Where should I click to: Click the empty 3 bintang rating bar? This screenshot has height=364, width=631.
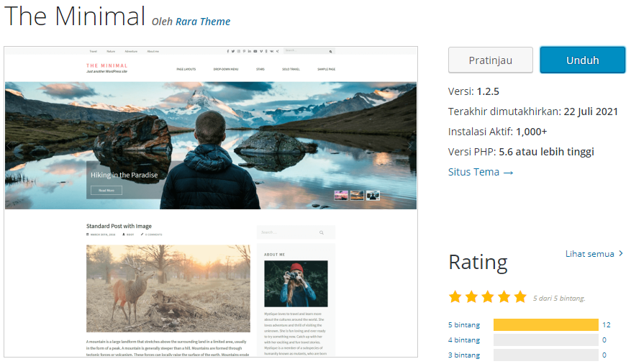coord(545,355)
